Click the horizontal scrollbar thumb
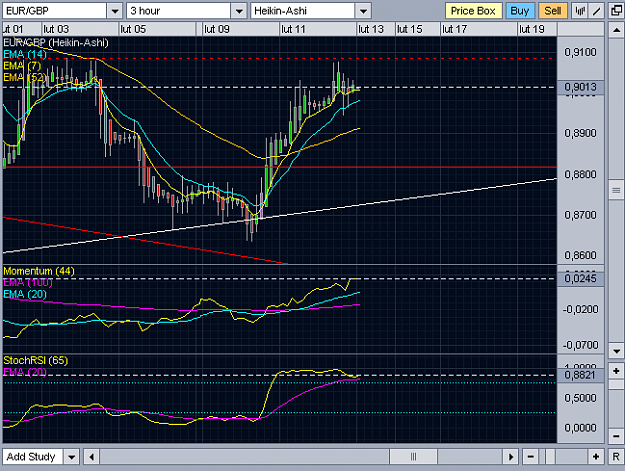The width and height of the screenshot is (625, 471). (x=413, y=457)
